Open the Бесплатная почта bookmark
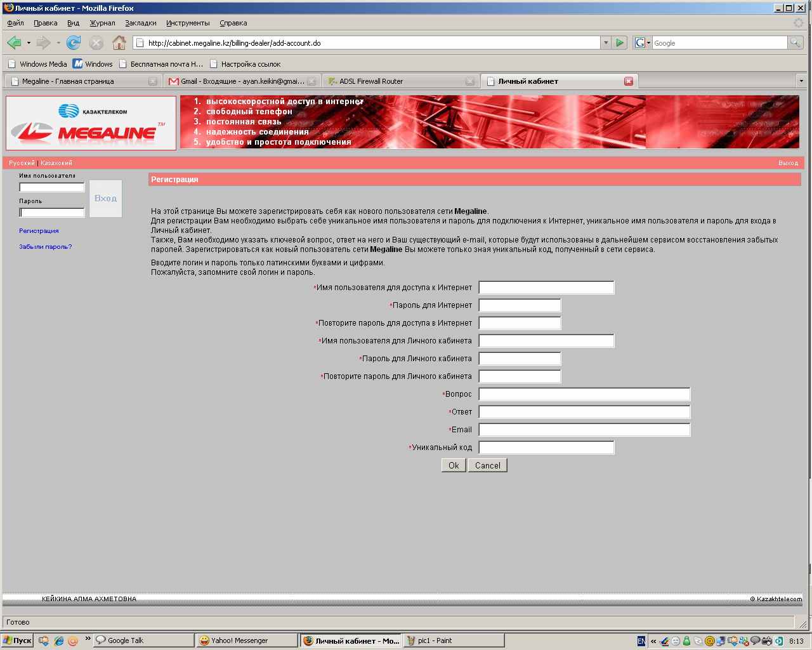Image resolution: width=812 pixels, height=650 pixels. tap(161, 64)
